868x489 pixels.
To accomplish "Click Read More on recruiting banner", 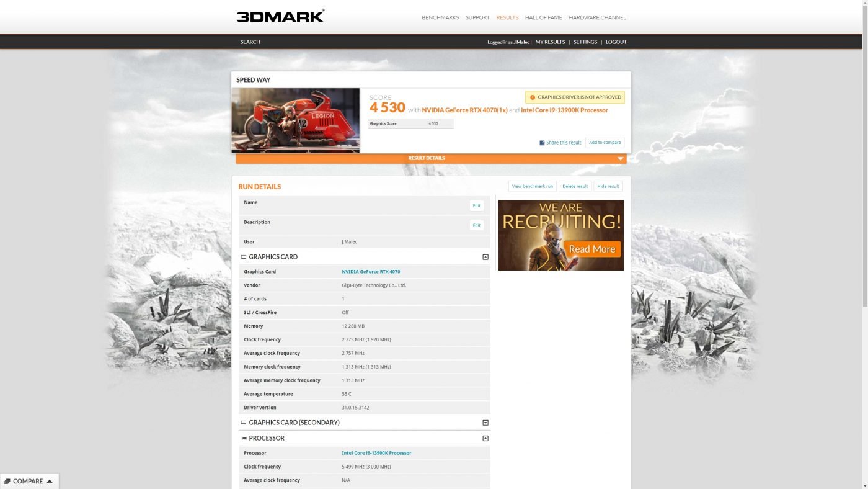I will (x=592, y=249).
